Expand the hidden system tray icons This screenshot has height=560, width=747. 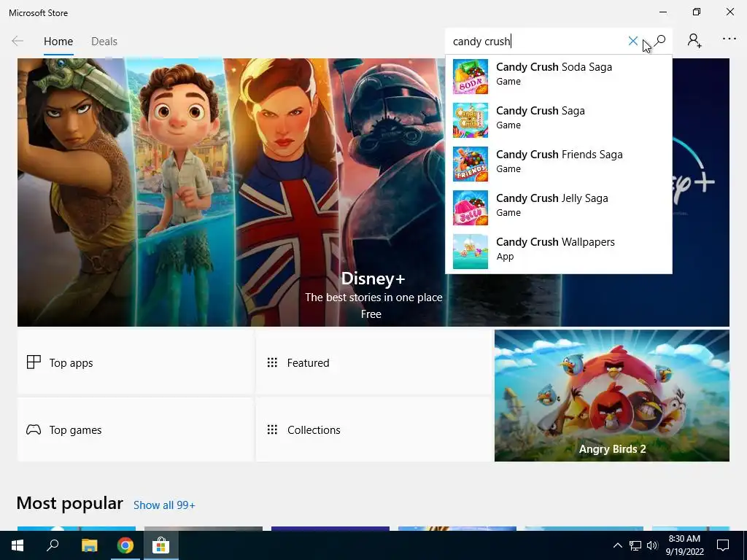pyautogui.click(x=617, y=545)
